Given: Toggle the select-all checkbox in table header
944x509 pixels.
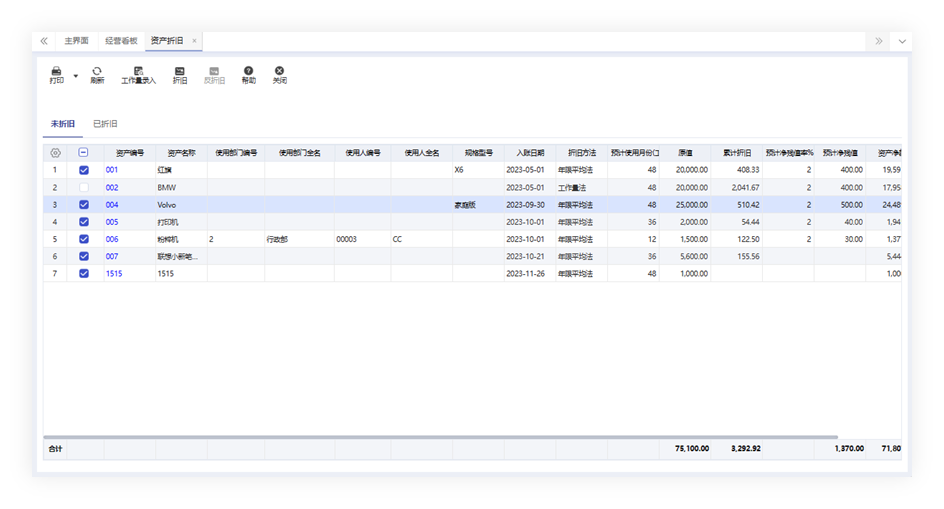Looking at the screenshot, I should click(84, 153).
